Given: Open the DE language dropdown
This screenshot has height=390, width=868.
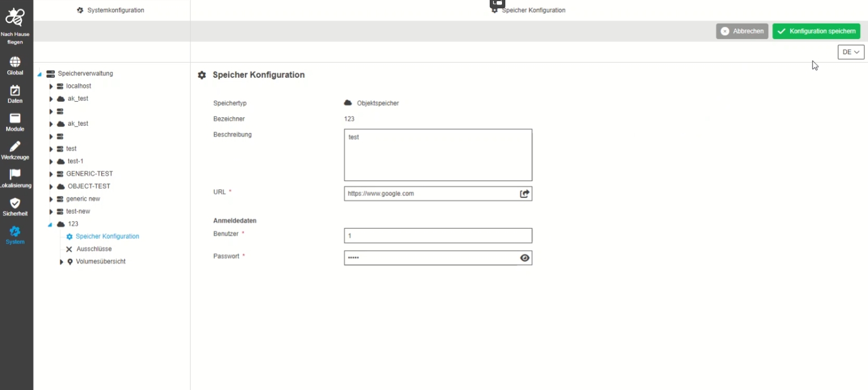Looking at the screenshot, I should pos(851,52).
